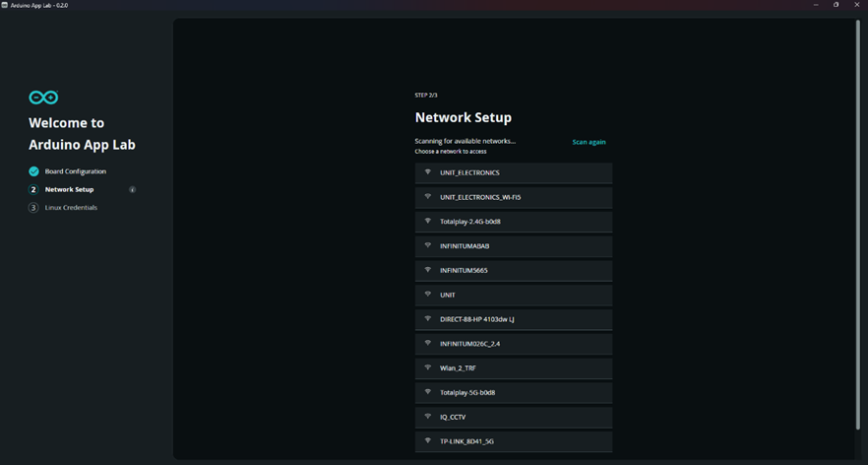This screenshot has height=465, width=868.
Task: Click the Wi-Fi icon for INFINITUMABAB
Action: click(x=428, y=246)
